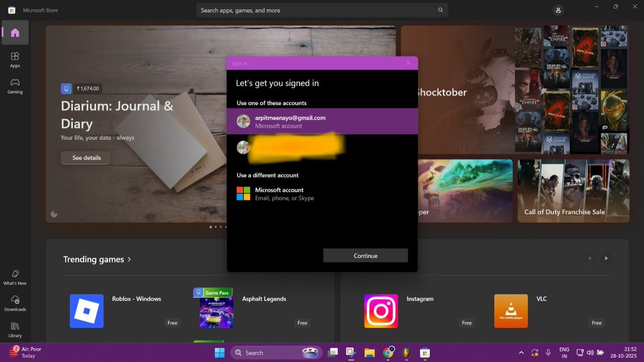Open clock and date 21:52
The height and width of the screenshot is (362, 644).
pos(623,352)
